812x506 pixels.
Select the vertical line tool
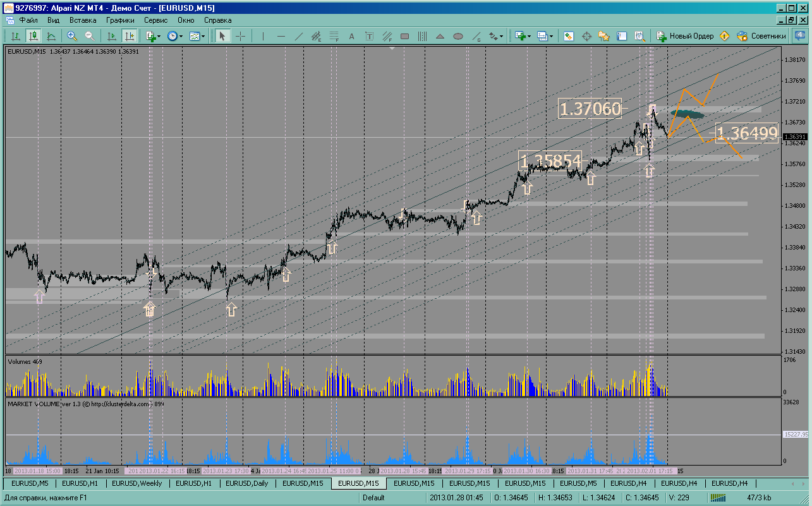click(x=263, y=36)
